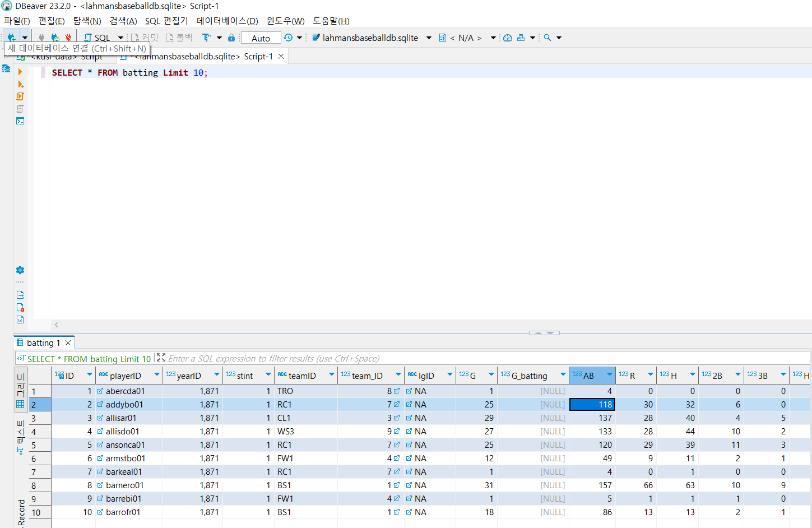Open the yearID column filter dropdown
This screenshot has height=528, width=812.
pyautogui.click(x=217, y=374)
